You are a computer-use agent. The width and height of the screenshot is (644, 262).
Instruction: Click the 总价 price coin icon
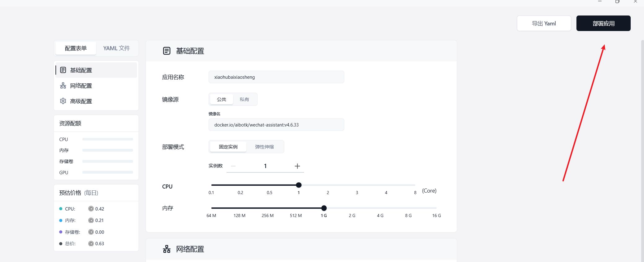(x=91, y=243)
